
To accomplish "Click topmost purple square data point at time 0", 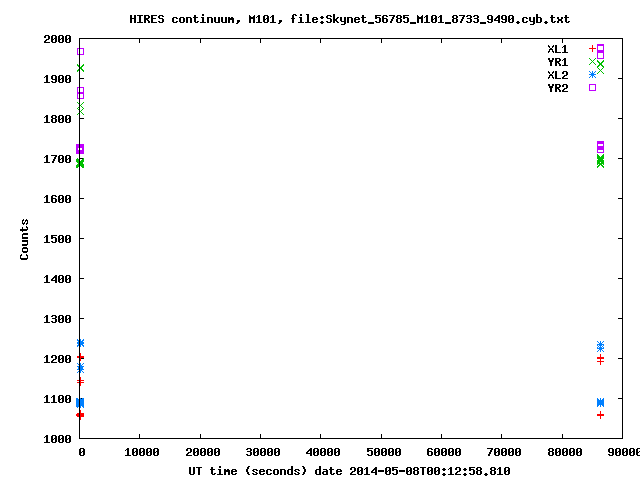I will tap(80, 51).
